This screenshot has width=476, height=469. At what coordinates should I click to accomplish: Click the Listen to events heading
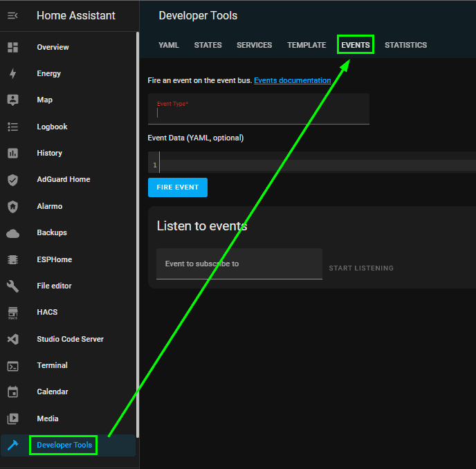(x=202, y=226)
